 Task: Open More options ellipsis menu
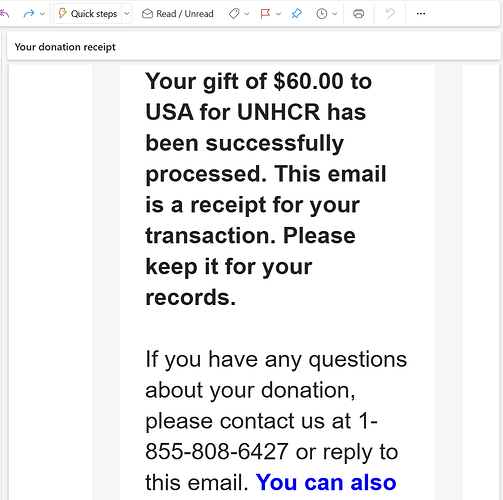coord(421,14)
